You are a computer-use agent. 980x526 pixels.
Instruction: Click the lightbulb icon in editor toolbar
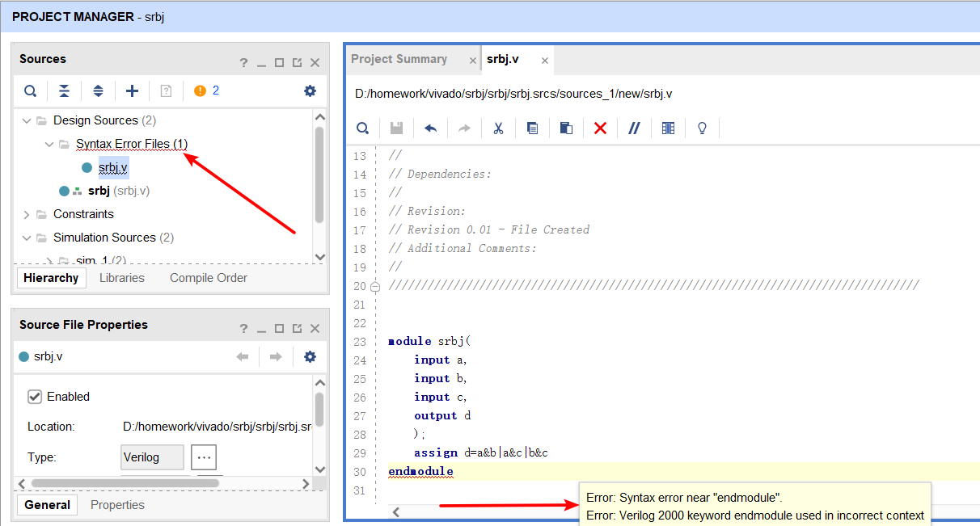[702, 128]
